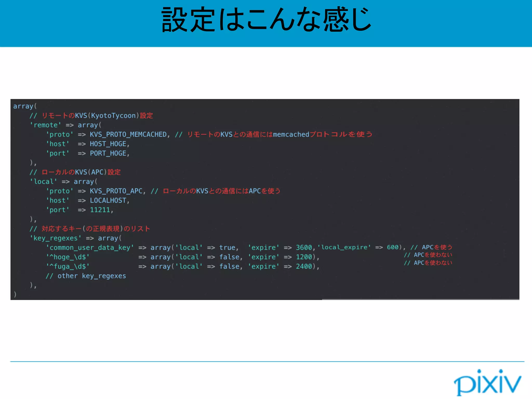Click the horizontal scrollbar under the code block
The width and height of the screenshot is (532, 399).
[421, 299]
